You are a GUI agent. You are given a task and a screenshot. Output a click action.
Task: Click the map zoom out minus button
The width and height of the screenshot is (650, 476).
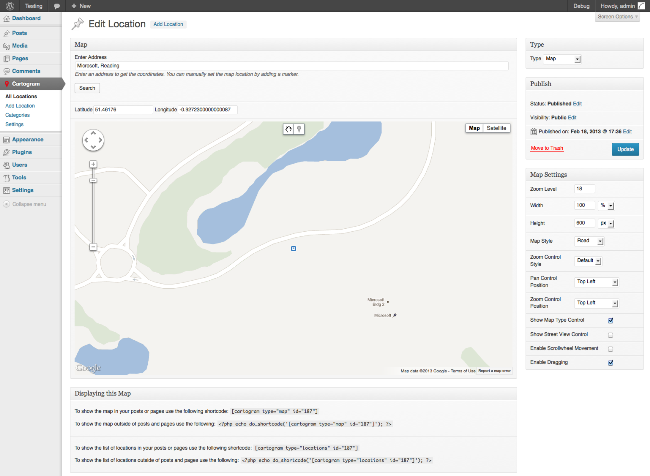pos(93,246)
